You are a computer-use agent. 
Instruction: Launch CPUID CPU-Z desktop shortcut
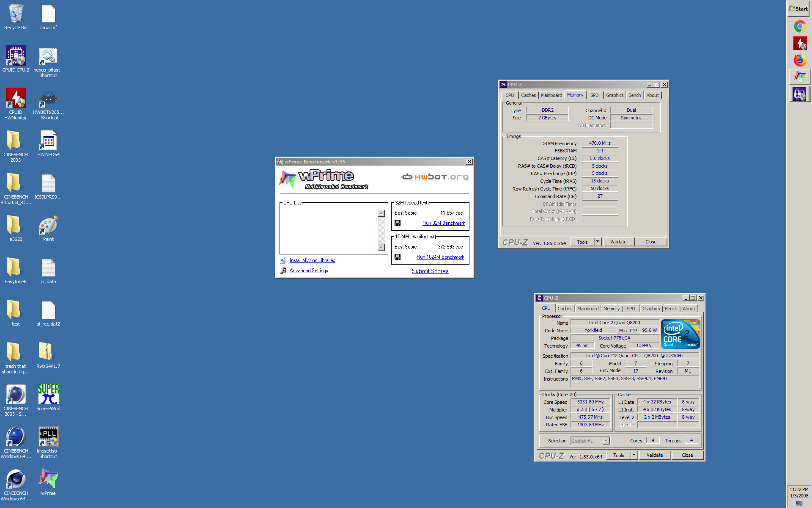coord(16,59)
